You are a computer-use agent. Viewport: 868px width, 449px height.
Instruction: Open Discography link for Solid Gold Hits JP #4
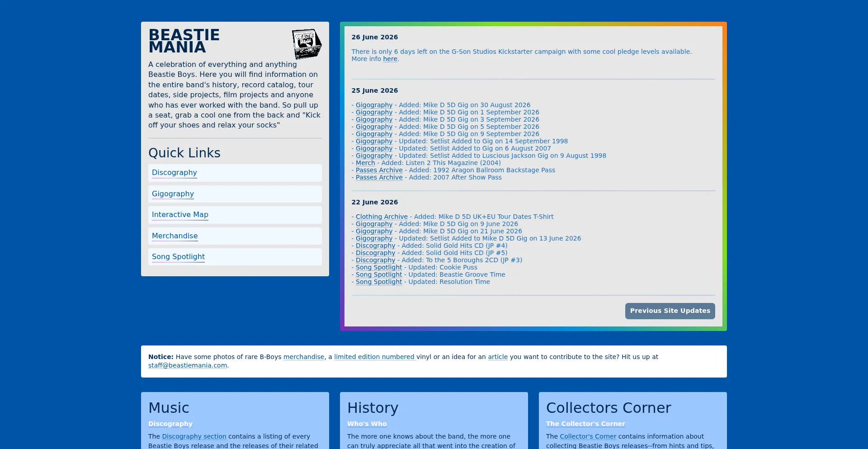point(375,246)
